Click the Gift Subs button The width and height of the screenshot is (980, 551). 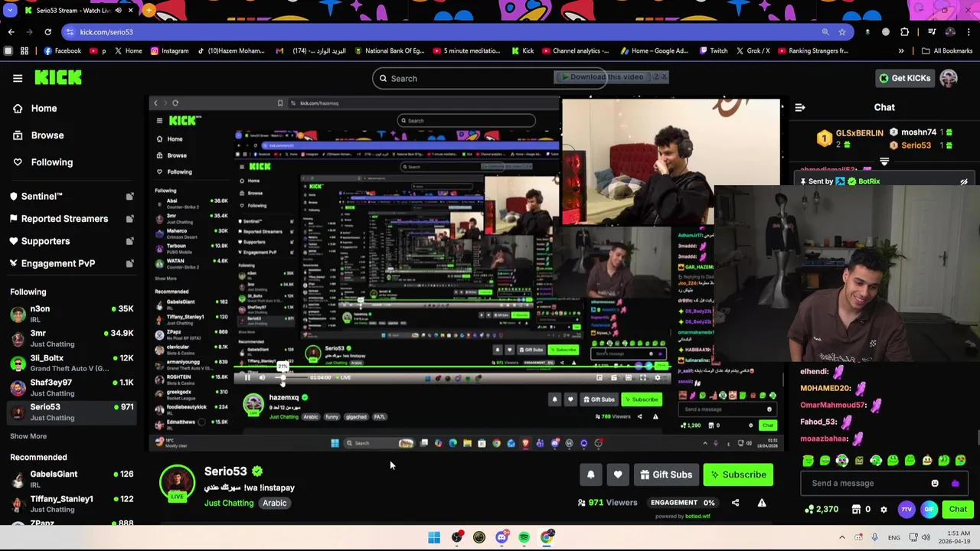(666, 474)
